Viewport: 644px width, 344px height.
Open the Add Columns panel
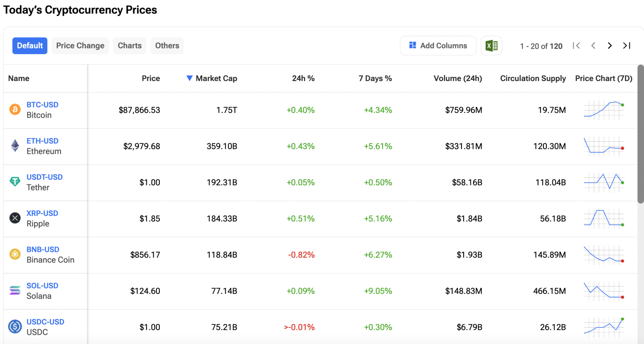click(x=438, y=46)
